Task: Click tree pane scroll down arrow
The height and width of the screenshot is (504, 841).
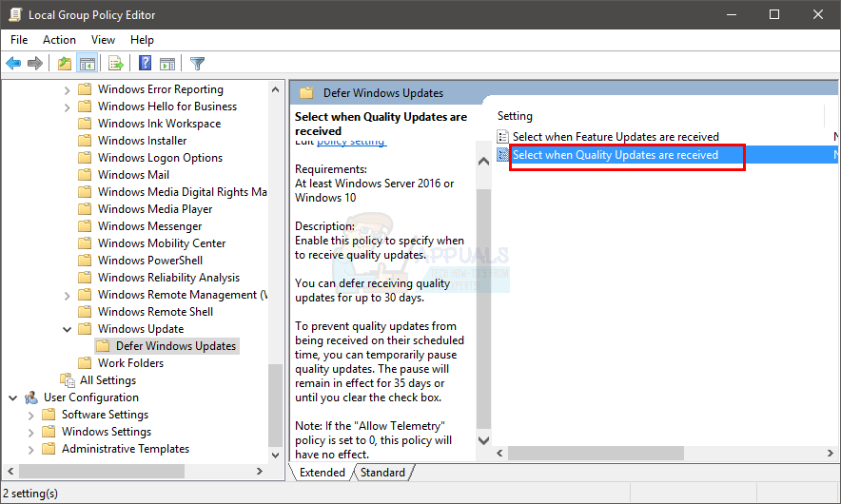Action: click(x=275, y=456)
